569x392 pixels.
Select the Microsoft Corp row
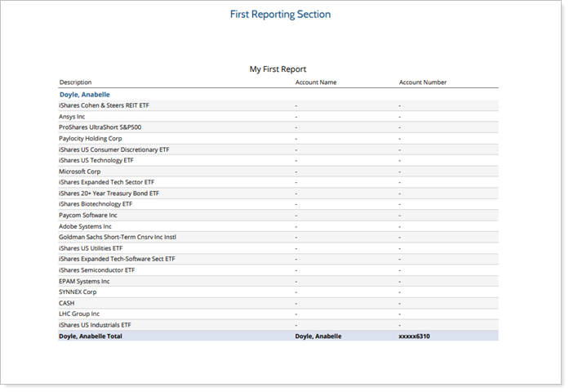[79, 171]
